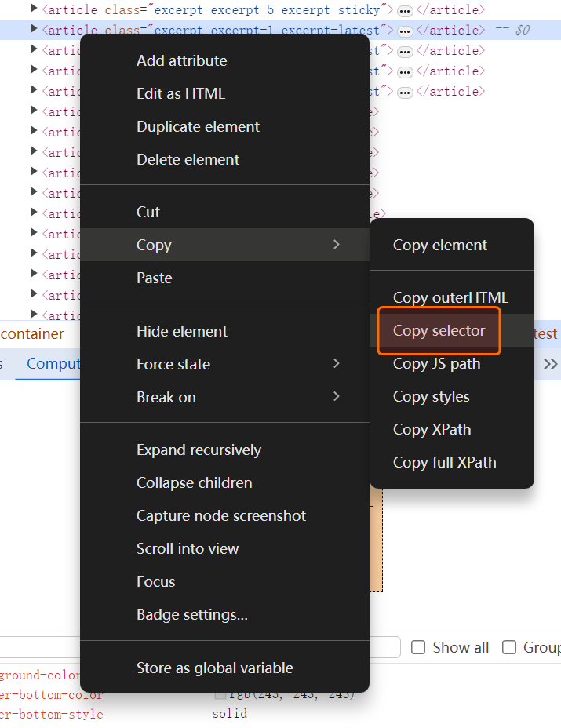Expand the excerpt-sticky article node
The image size is (561, 728).
tap(34, 9)
